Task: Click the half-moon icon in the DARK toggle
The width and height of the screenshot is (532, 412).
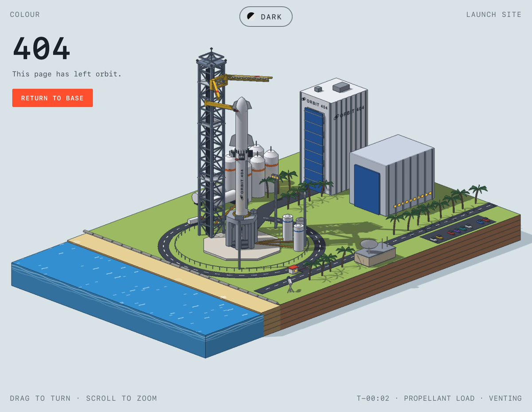Action: pyautogui.click(x=251, y=16)
